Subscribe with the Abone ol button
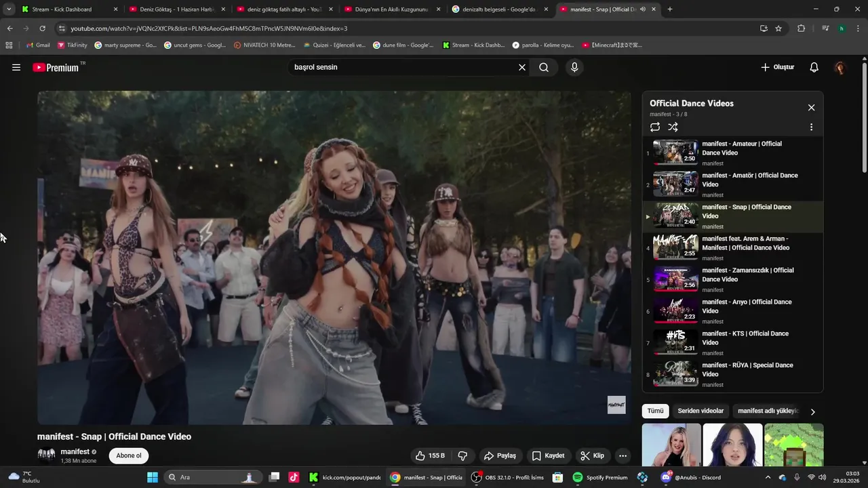 pos(129,455)
